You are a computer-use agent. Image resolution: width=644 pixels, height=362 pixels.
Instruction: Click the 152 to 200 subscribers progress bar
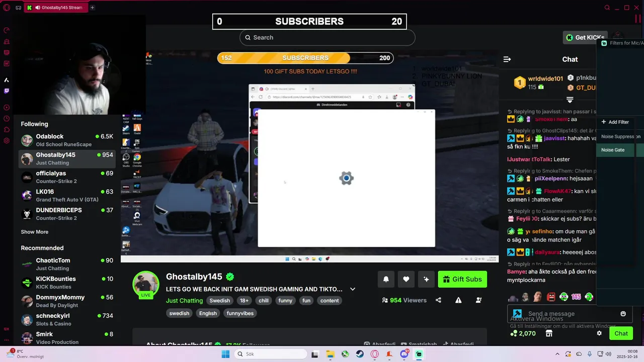pyautogui.click(x=305, y=58)
